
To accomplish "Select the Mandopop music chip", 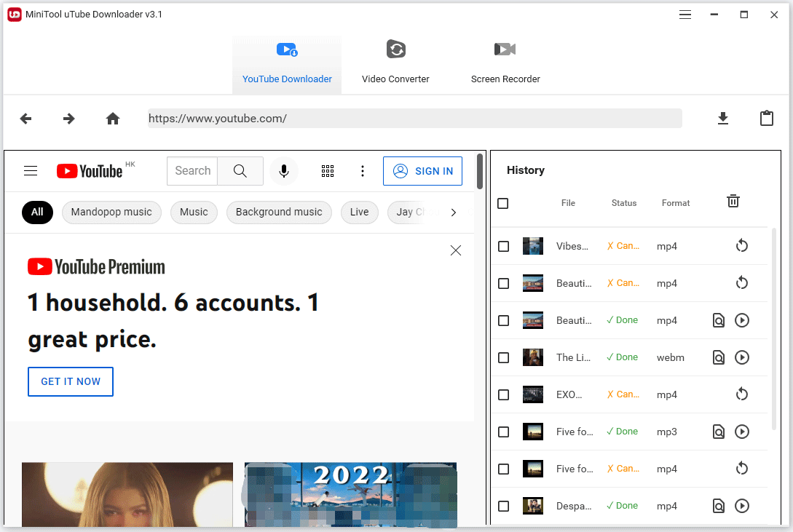I will click(111, 213).
